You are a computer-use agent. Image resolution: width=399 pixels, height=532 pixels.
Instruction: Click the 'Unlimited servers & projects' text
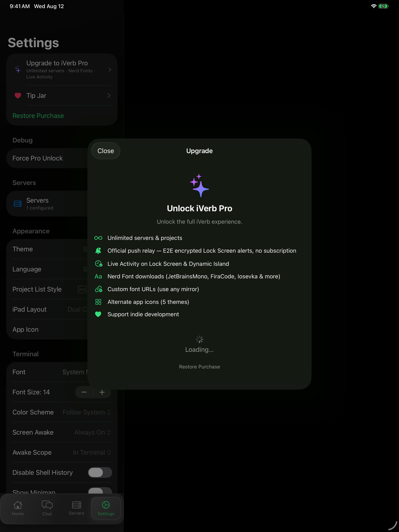click(145, 238)
